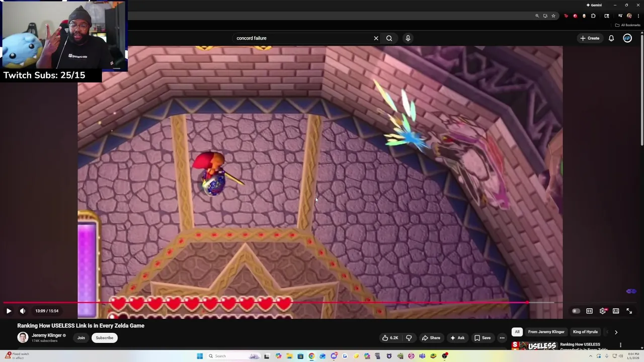Click the zoom magnifier in address bar
Image resolution: width=644 pixels, height=362 pixels.
pos(537,16)
